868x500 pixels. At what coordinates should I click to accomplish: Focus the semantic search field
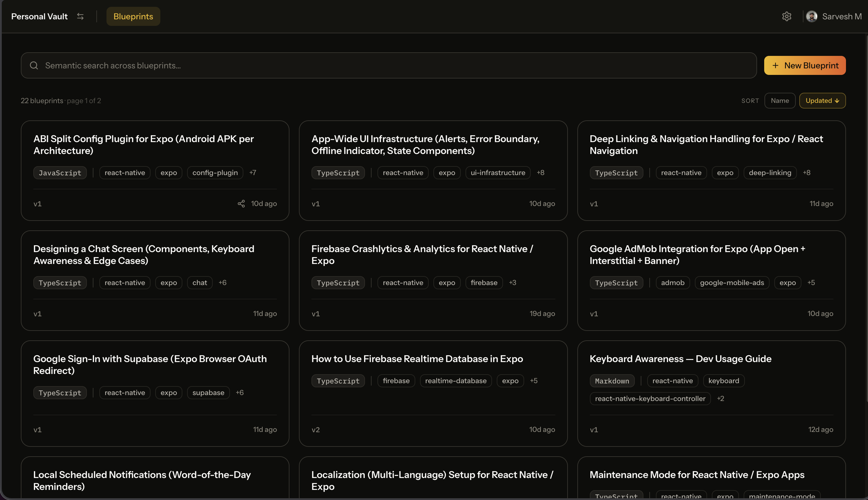tap(389, 65)
